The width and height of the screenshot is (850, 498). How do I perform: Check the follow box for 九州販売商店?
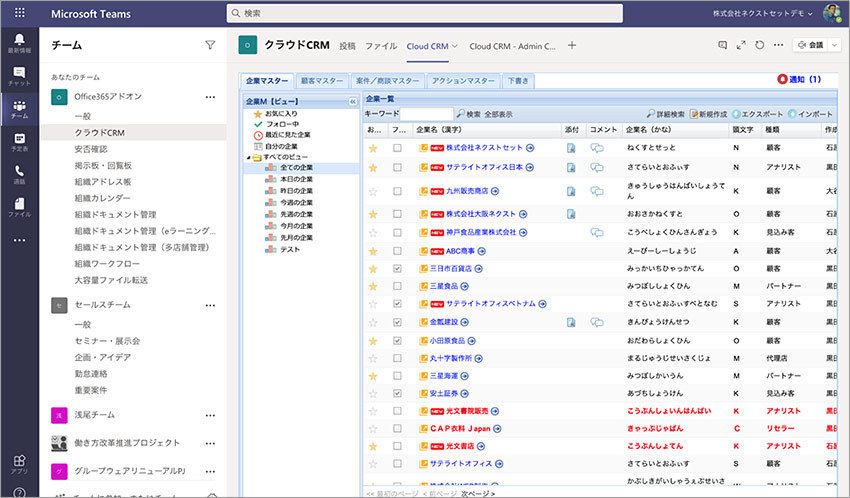click(x=397, y=191)
